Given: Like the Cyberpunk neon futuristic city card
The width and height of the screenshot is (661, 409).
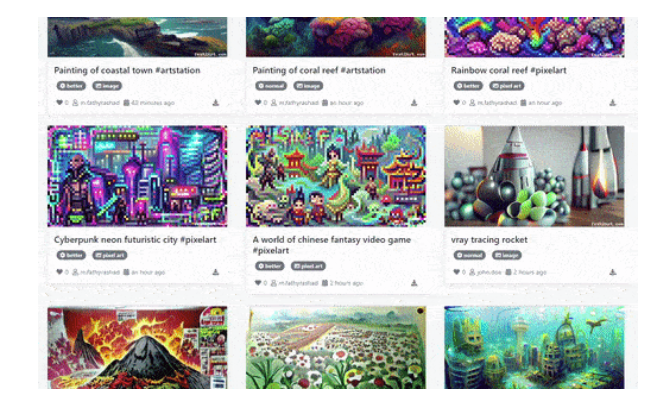Looking at the screenshot, I should pos(59,272).
